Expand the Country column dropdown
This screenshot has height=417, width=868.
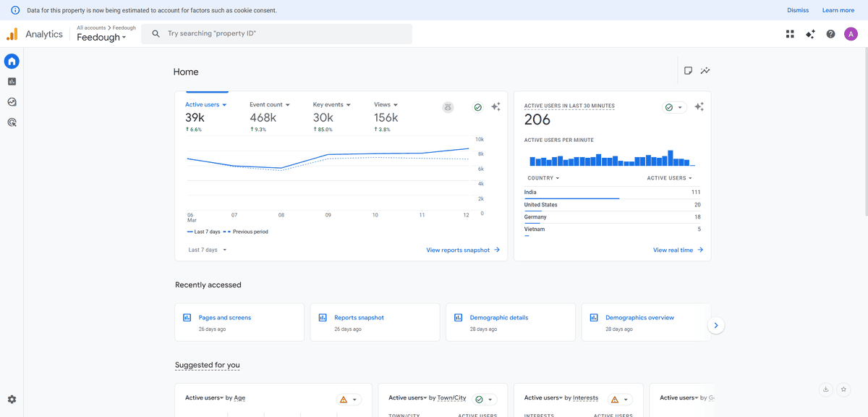tap(557, 177)
